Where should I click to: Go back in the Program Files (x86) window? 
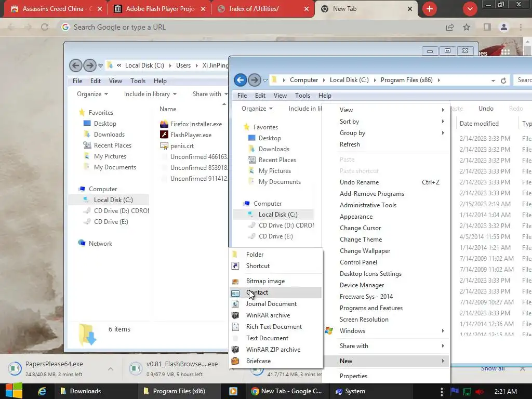point(241,80)
